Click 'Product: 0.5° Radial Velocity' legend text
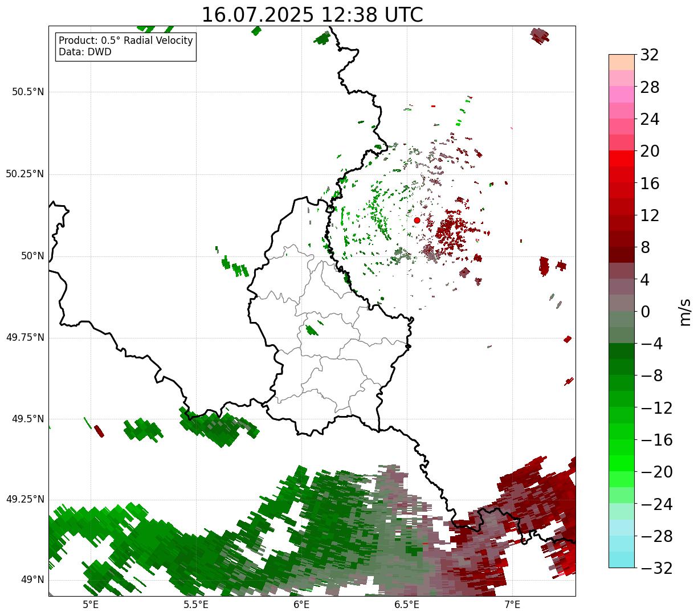 [126, 41]
